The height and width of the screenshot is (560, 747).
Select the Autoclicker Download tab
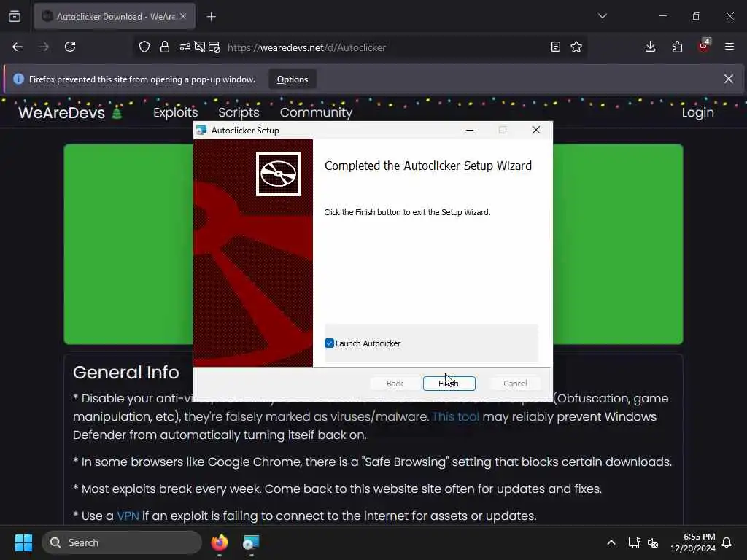[115, 16]
